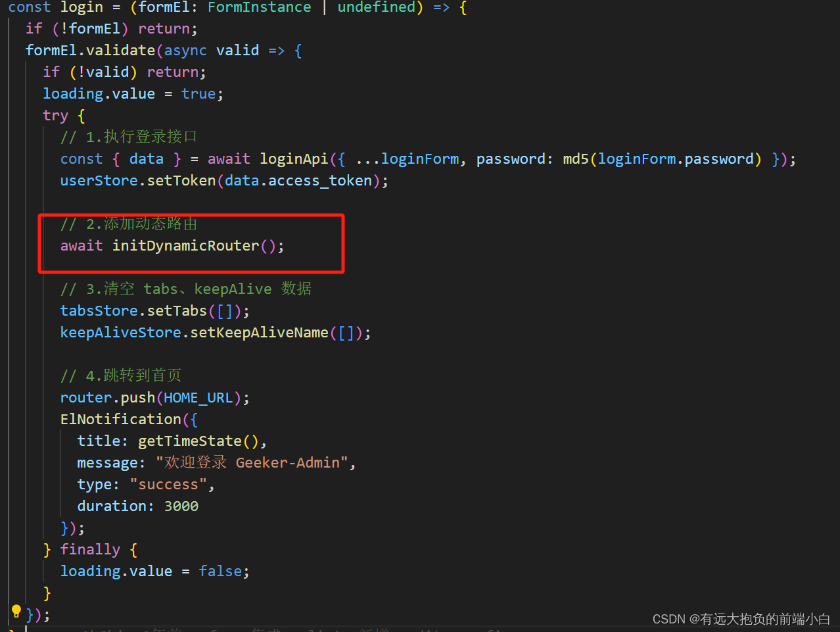Click the tabsStore.setTabs([]) statement
The image size is (840, 632).
point(154,310)
